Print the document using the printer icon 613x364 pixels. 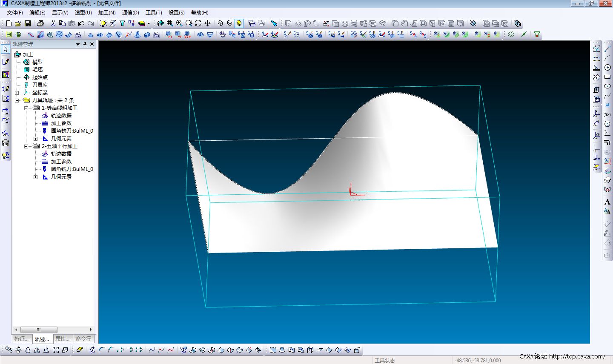click(x=40, y=23)
